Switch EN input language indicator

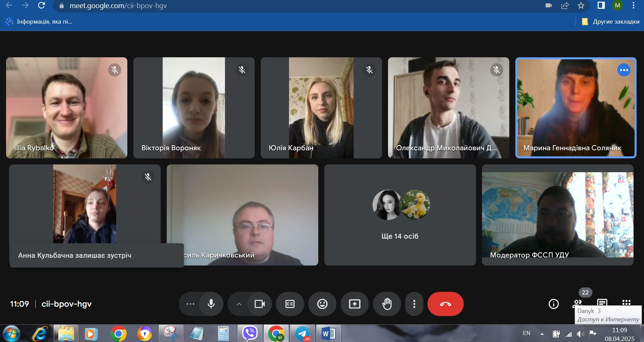526,333
